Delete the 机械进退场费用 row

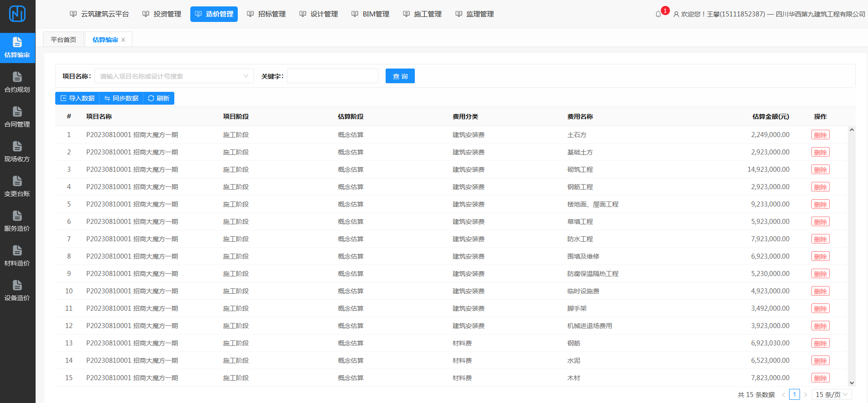821,326
